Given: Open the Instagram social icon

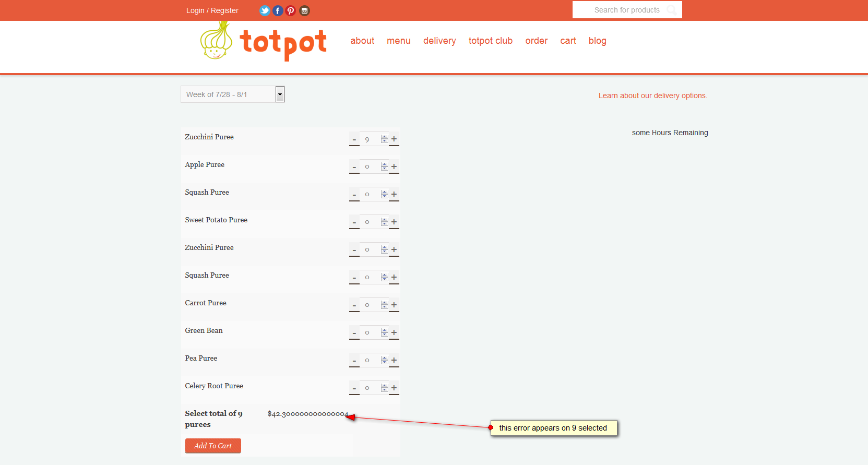Looking at the screenshot, I should (x=304, y=10).
